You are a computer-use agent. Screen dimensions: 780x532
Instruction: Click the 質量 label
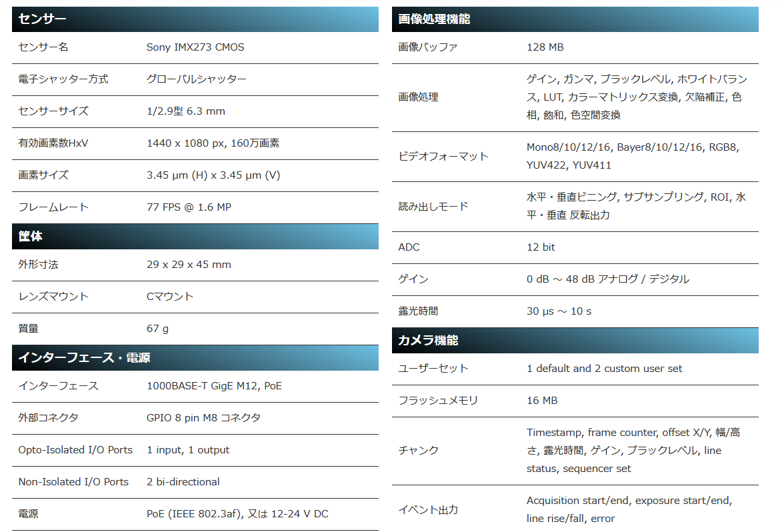click(x=29, y=329)
